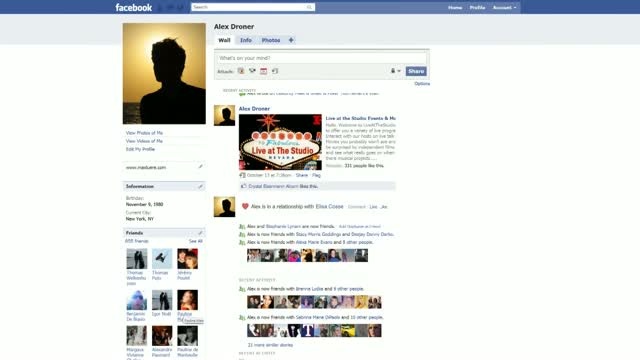Open Alexa Marie Evans profile link
This screenshot has width=640, height=360.
(x=314, y=242)
